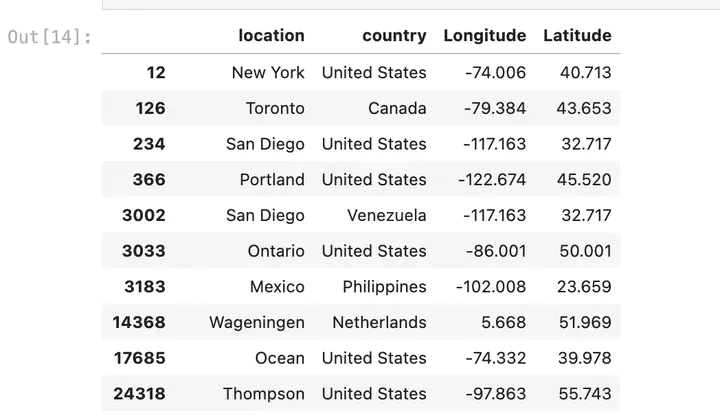Image resolution: width=720 pixels, height=420 pixels.
Task: Select the Venezuela country cell
Action: coord(386,216)
